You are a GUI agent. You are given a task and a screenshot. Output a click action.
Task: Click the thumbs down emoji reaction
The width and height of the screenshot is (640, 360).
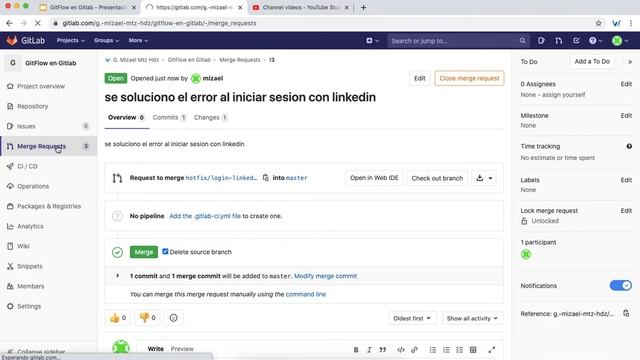(147, 318)
